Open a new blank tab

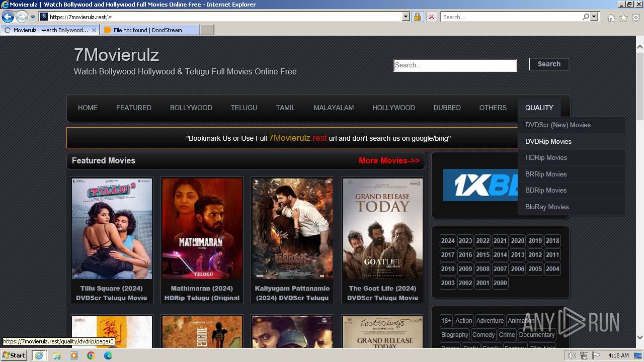coord(207,30)
